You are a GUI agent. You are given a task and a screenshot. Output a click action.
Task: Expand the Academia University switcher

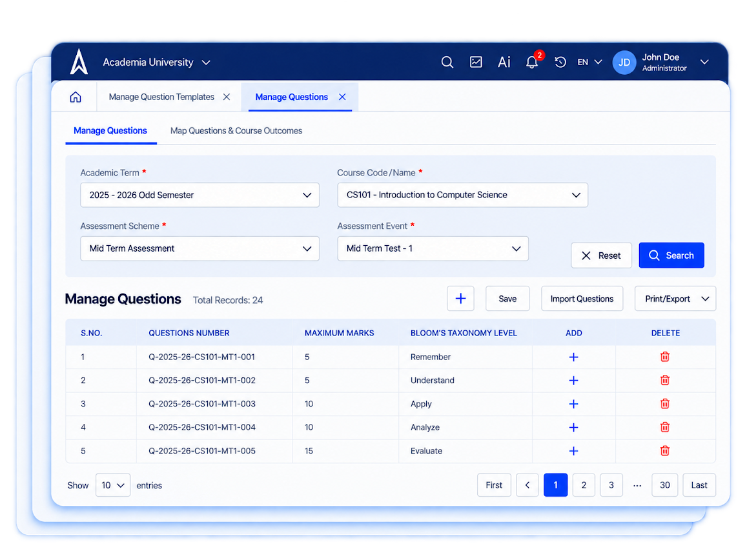(206, 63)
